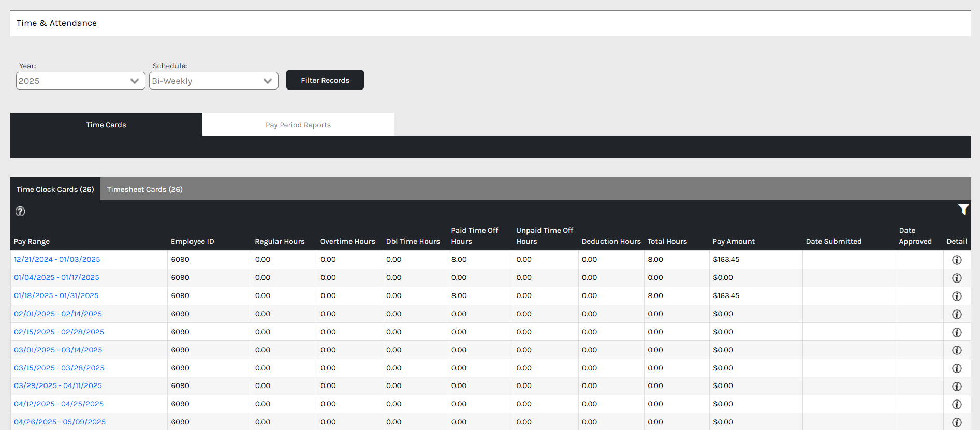Open pay range 02/01/2025 - 02/14/2025 link
The height and width of the screenshot is (430, 980).
58,314
